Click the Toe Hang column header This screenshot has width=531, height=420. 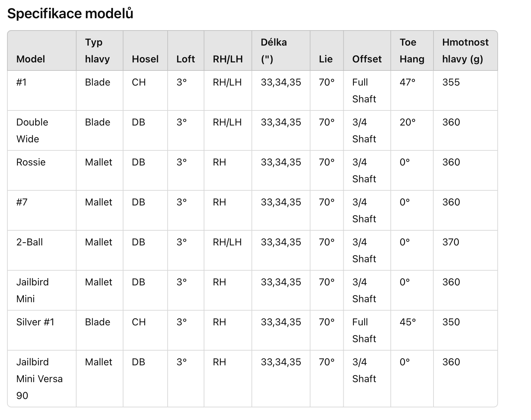tap(412, 50)
